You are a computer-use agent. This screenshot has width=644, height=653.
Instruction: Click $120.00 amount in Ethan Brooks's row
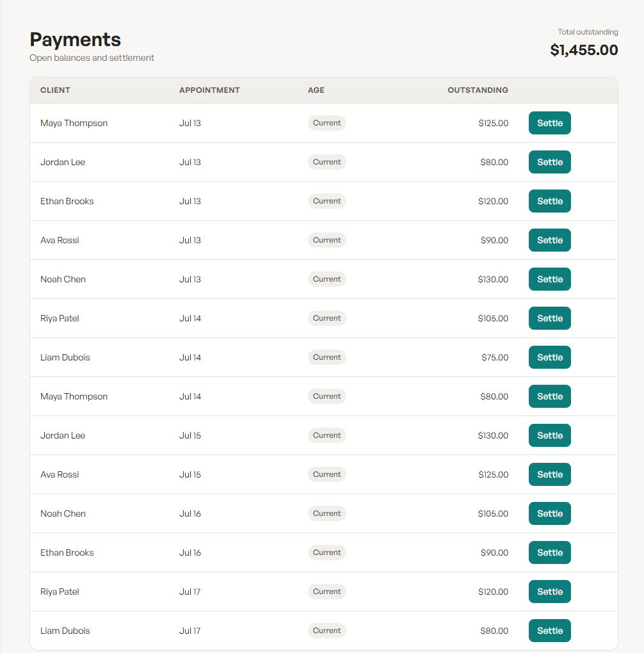tap(493, 201)
